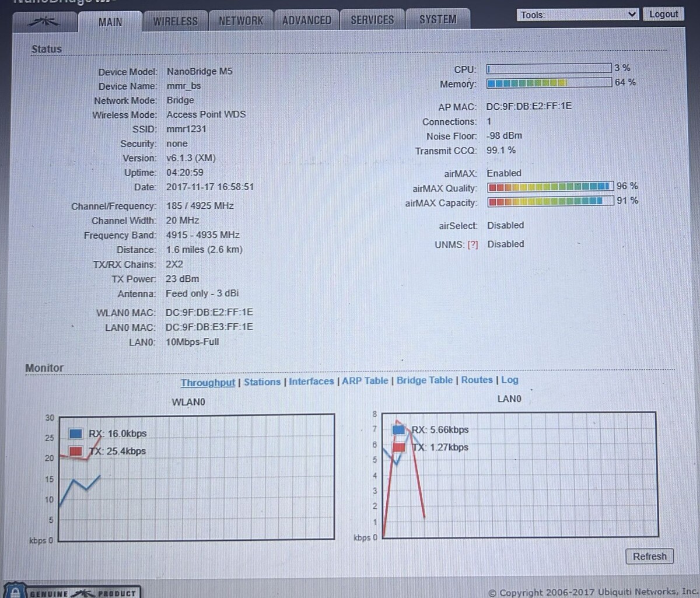
Task: Click the TX/RX Chains value 2X2
Action: [174, 264]
